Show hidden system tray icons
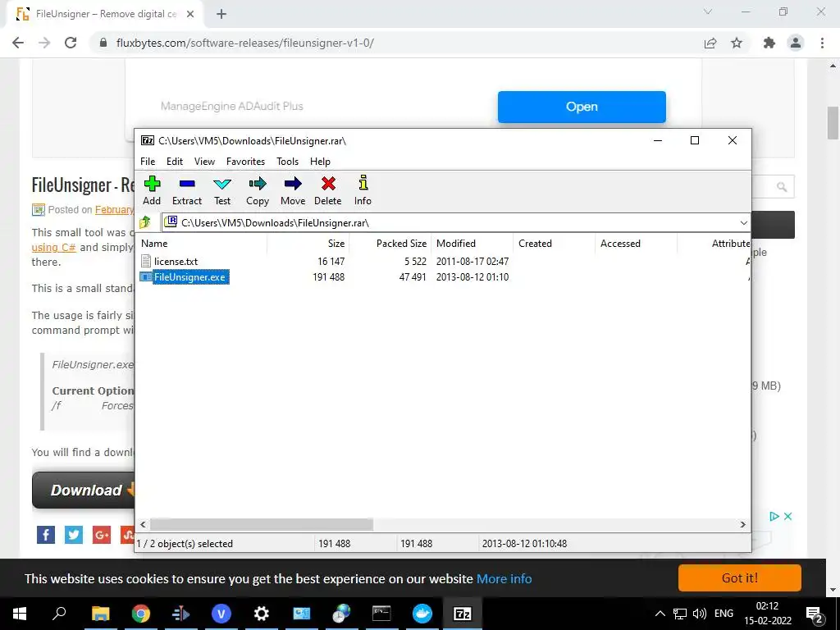 pos(660,614)
